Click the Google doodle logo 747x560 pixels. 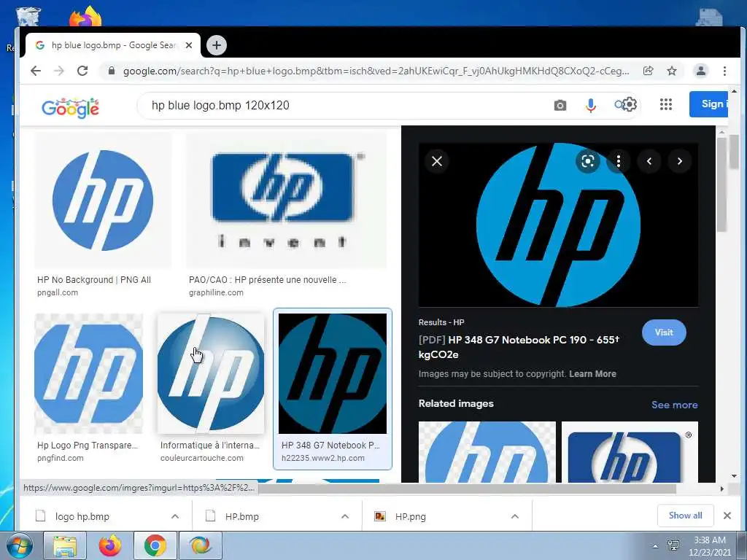(71, 108)
